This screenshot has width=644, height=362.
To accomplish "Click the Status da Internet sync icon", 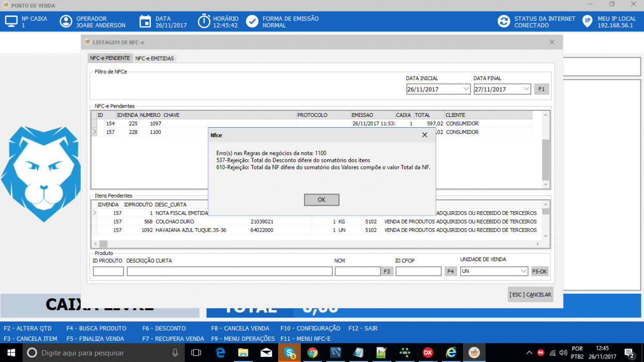I will (x=503, y=22).
